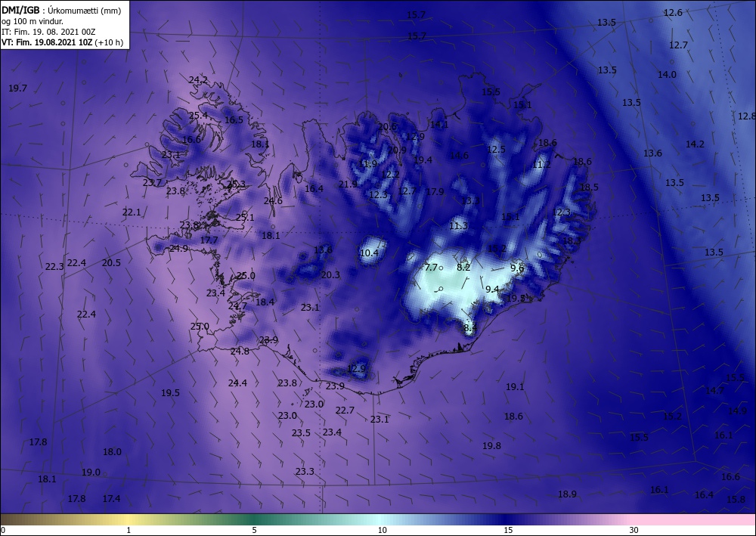756x536 pixels.
Task: Click the "og 100 m vindur." legend line
Action: click(33, 21)
